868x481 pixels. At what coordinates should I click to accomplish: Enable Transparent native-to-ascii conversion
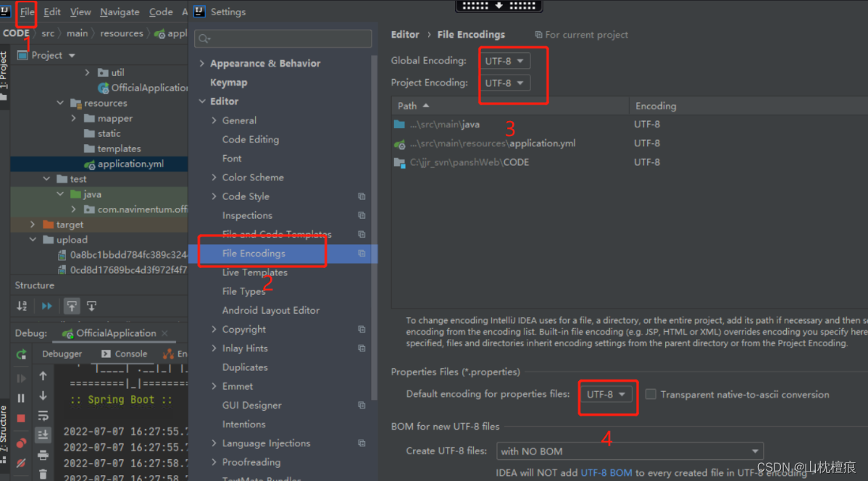point(651,395)
